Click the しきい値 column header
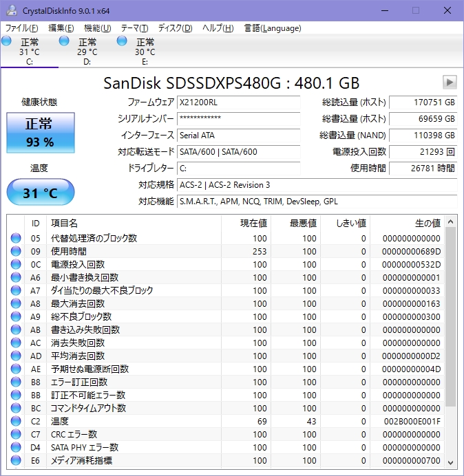Viewport: 464px width, 476px height. click(345, 223)
